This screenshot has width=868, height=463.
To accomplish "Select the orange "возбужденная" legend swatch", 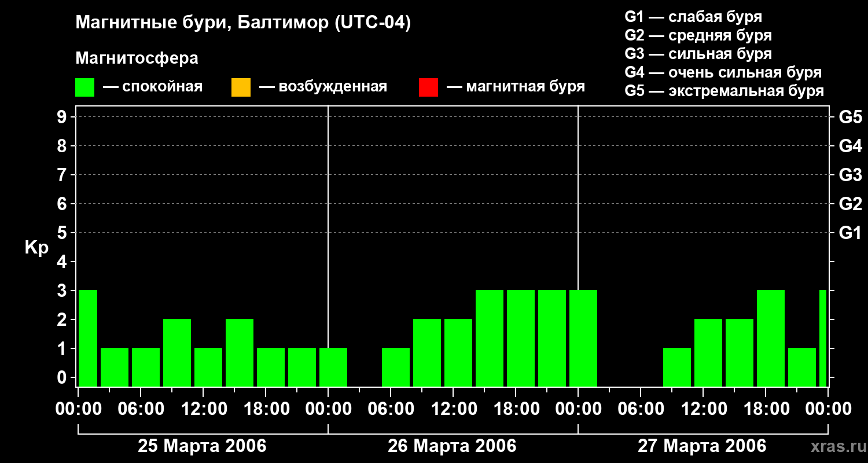I will tap(241, 87).
